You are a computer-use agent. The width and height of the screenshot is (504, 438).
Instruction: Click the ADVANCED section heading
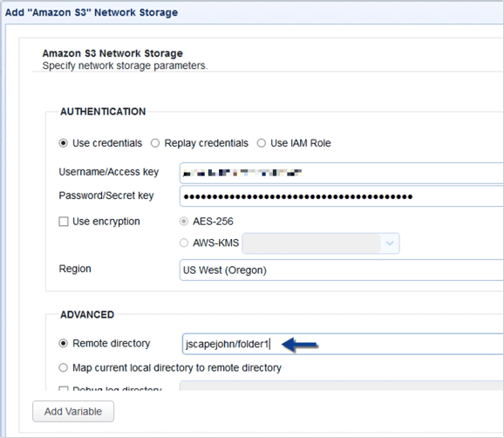click(87, 314)
